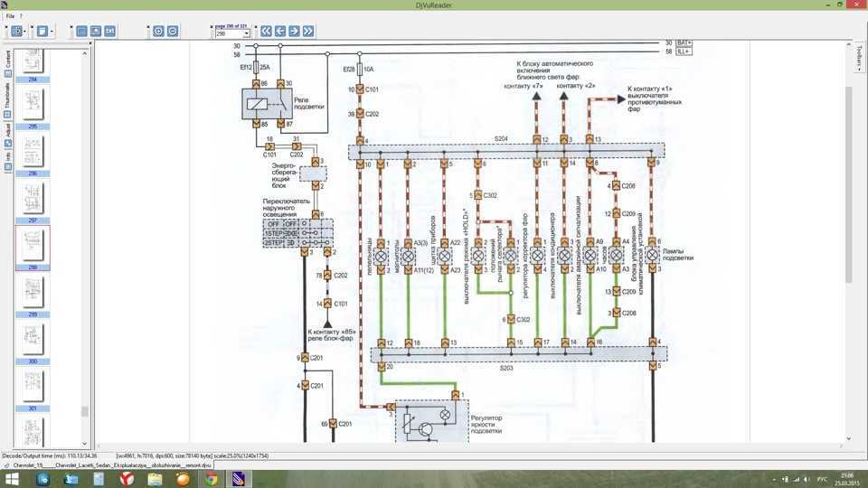Click the zoom out magnifier icon

pyautogui.click(x=173, y=31)
